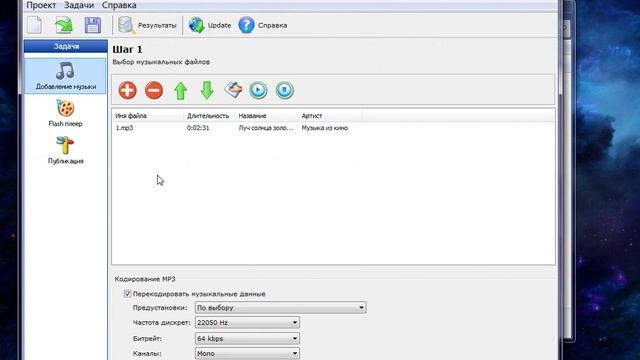640x360 pixels.
Task: Open Справка via the blue question icon
Action: tap(247, 25)
